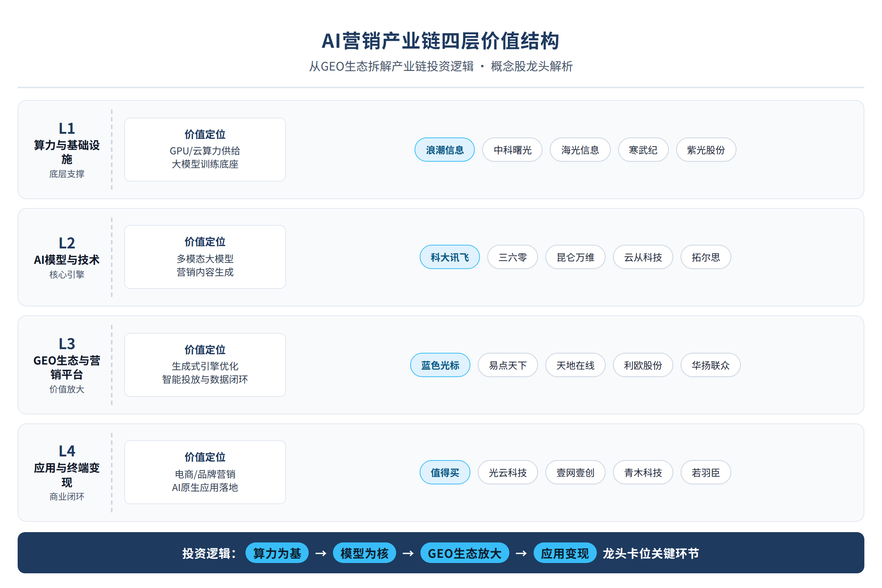
Task: Click the 投资逻辑 label in footer
Action: (x=208, y=553)
